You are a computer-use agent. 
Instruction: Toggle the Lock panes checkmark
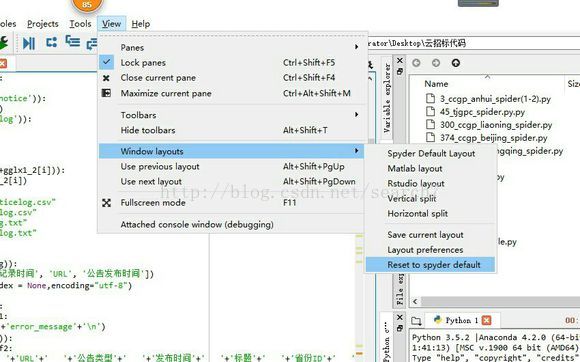pyautogui.click(x=106, y=62)
